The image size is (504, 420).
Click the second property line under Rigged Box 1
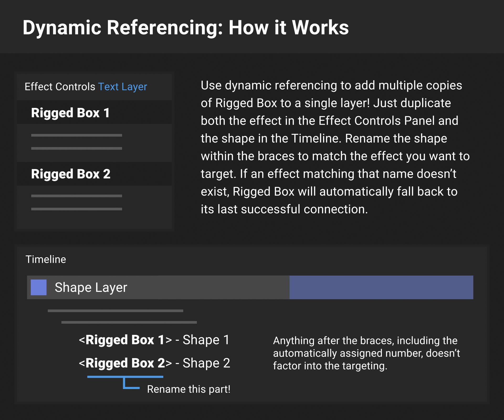click(x=76, y=148)
